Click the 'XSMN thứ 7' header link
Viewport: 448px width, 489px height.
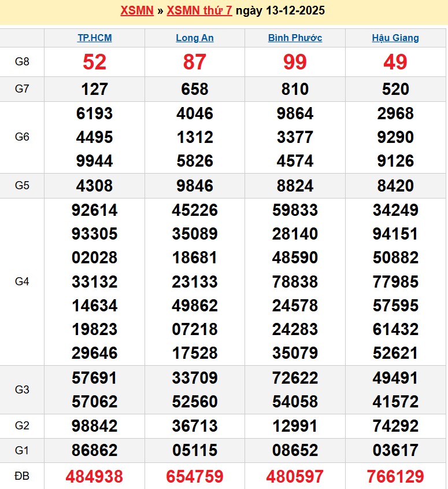coord(199,11)
